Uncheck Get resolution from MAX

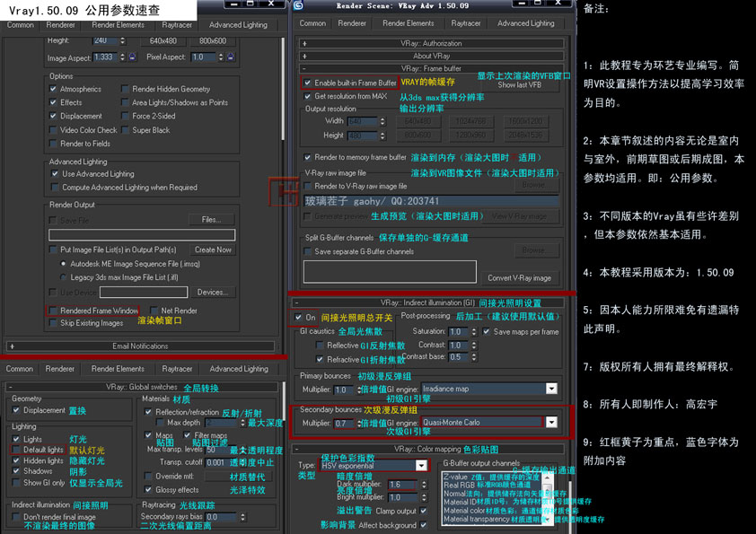[x=307, y=96]
